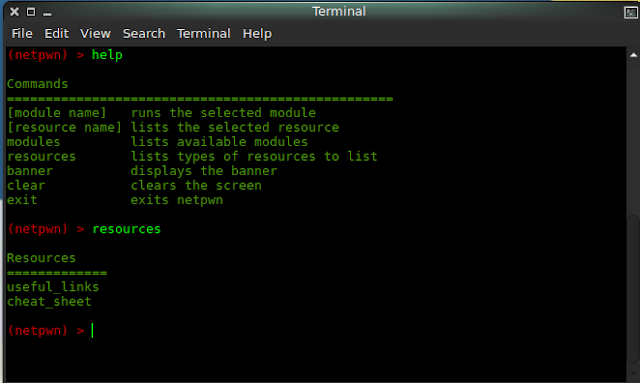Minimize the Terminal window via dash icon
Screen dimensions: 640x383
(x=47, y=14)
